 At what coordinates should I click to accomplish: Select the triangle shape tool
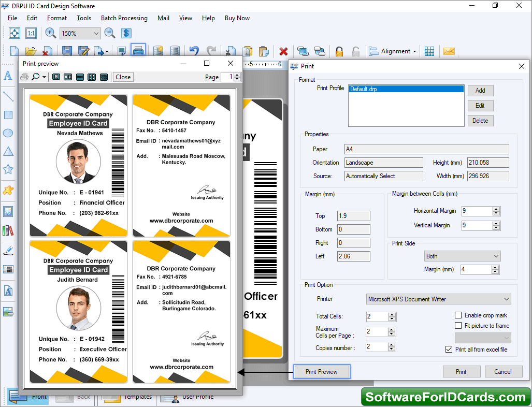(x=8, y=151)
